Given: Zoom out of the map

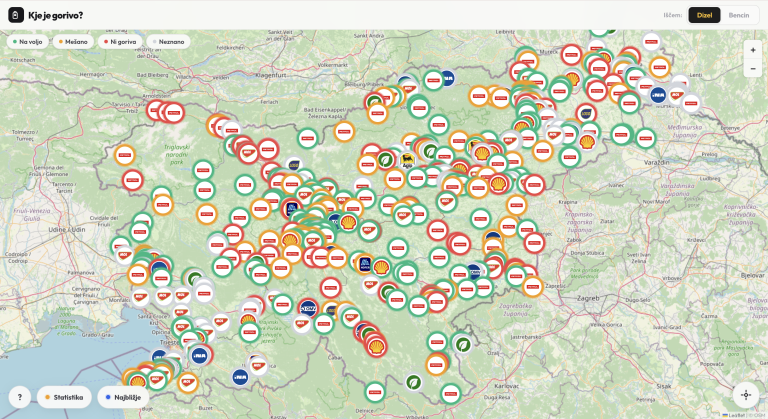Looking at the screenshot, I should point(753,68).
